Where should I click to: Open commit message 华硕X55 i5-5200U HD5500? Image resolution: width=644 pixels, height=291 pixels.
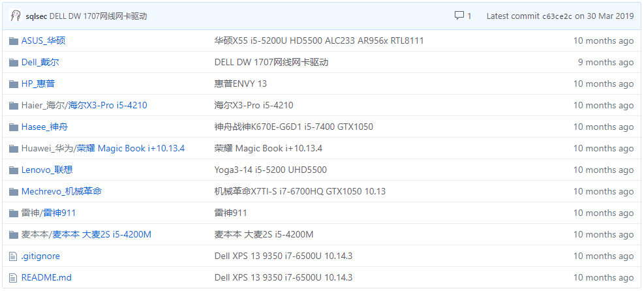point(319,40)
